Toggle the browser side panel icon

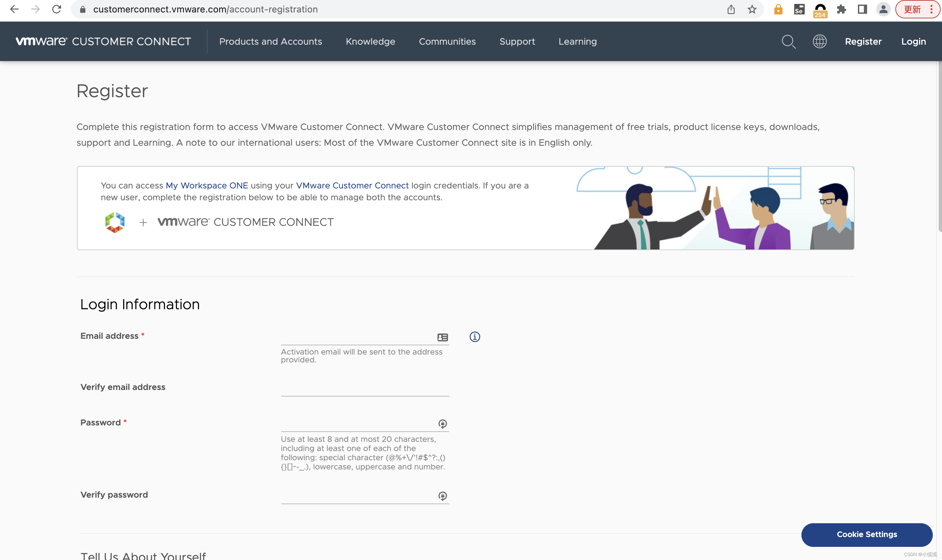pyautogui.click(x=862, y=10)
